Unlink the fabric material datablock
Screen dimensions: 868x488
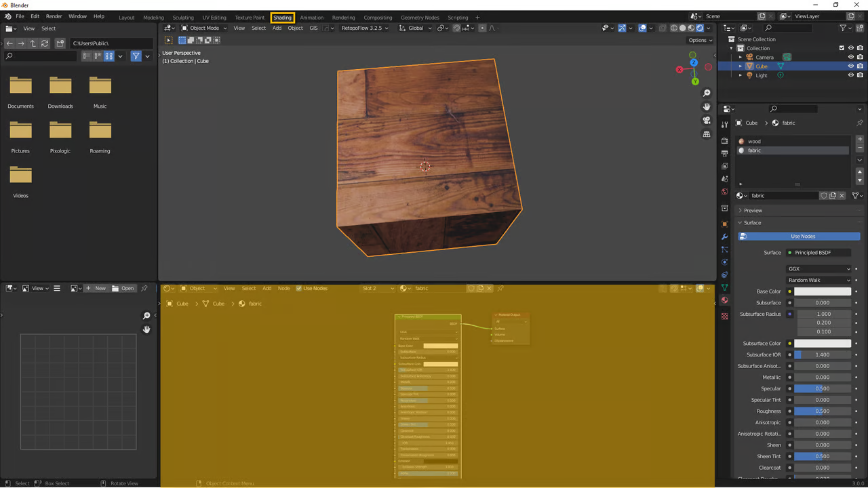[x=842, y=196]
